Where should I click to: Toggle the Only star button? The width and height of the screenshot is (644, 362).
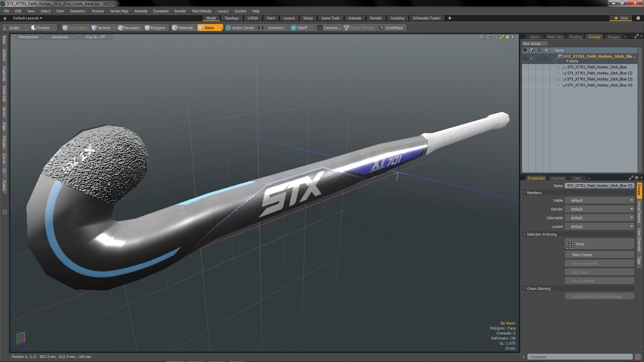point(621,18)
